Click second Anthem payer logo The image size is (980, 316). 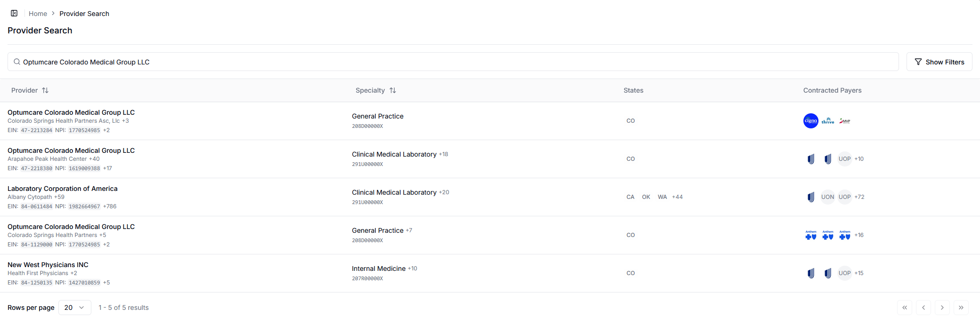tap(828, 235)
